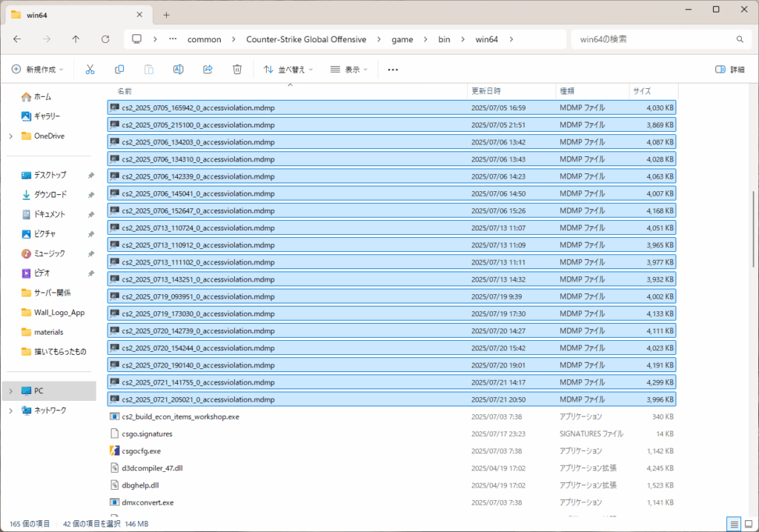Navigate to common in breadcrumb
The width and height of the screenshot is (759, 532).
click(205, 39)
